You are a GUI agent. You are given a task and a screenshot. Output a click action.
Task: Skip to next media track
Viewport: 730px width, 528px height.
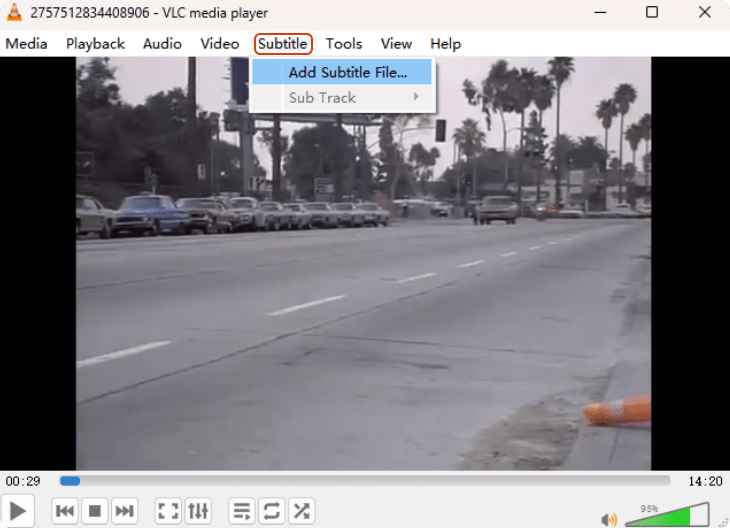[124, 511]
